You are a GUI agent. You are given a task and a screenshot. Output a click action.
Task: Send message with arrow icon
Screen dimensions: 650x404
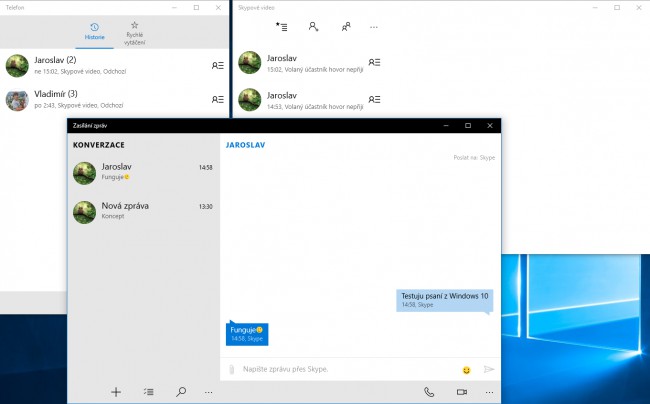pos(489,369)
